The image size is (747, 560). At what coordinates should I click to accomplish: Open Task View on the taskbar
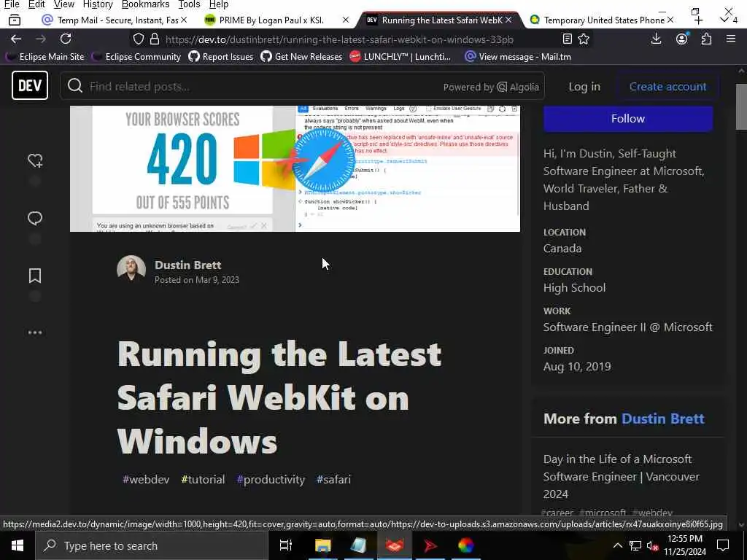click(286, 545)
